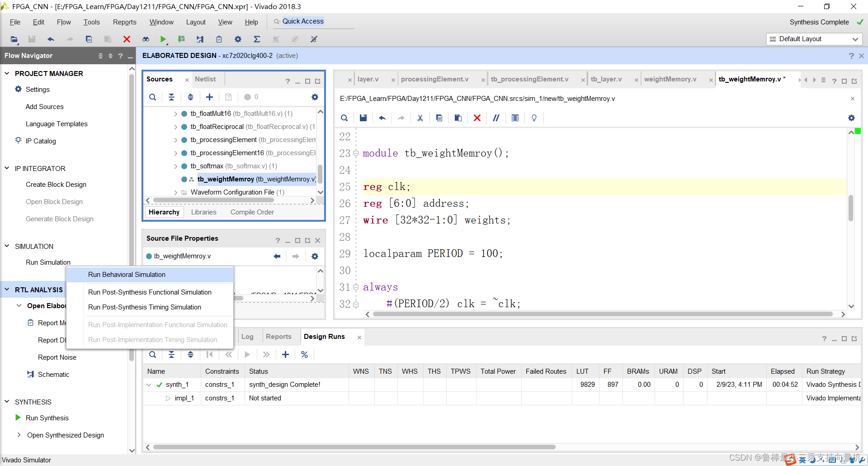Image resolution: width=868 pixels, height=466 pixels.
Task: Close the tb_weightMemroy.v editor tab
Action: (799, 80)
